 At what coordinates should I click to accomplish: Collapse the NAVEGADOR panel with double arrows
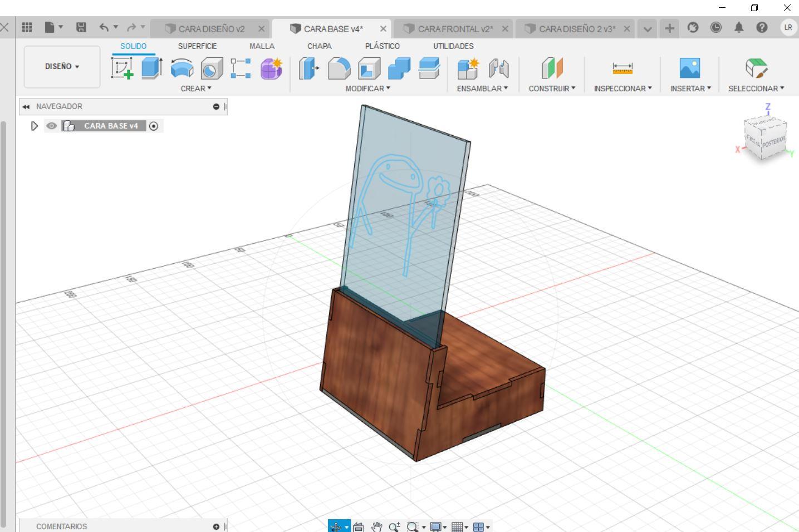point(26,106)
